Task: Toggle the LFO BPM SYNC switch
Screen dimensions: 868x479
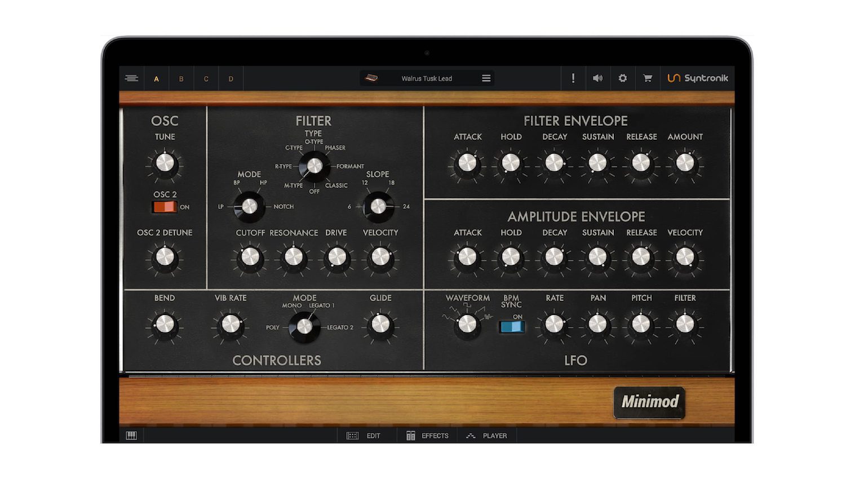Action: [512, 327]
